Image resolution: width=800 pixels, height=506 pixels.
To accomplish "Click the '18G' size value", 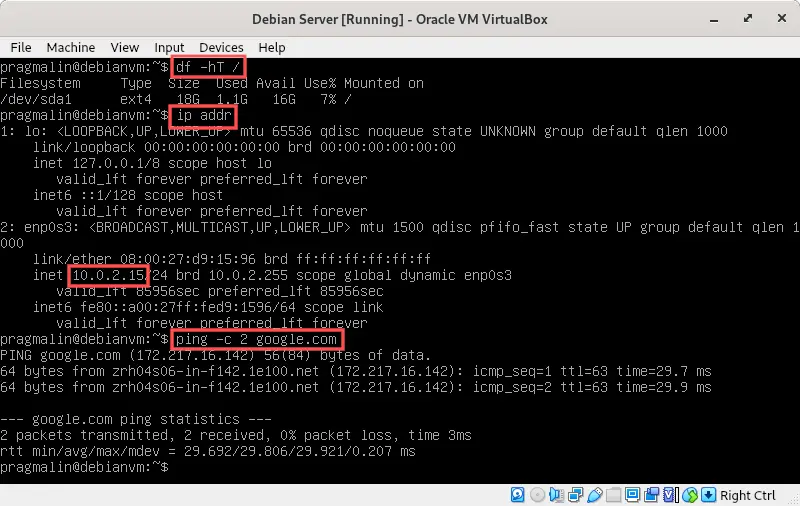I will pos(188,99).
